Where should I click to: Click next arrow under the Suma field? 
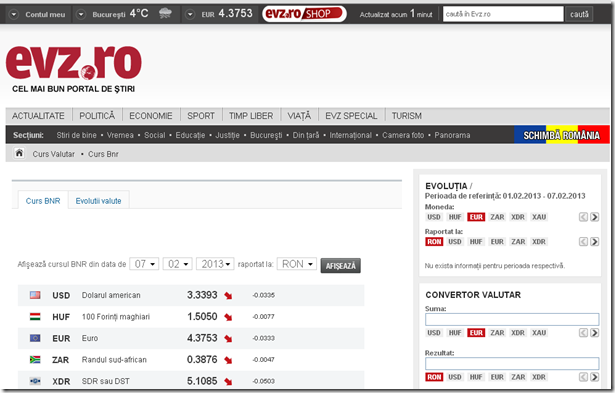(594, 333)
